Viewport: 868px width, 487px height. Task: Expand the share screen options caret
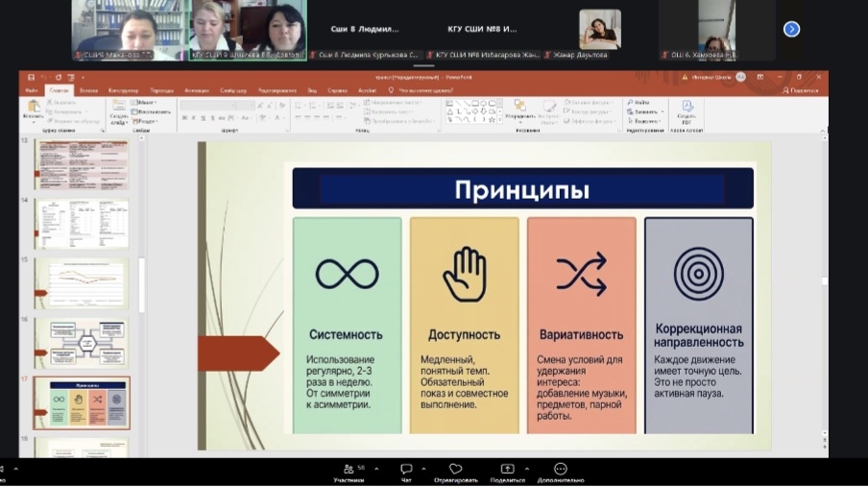[x=525, y=470]
